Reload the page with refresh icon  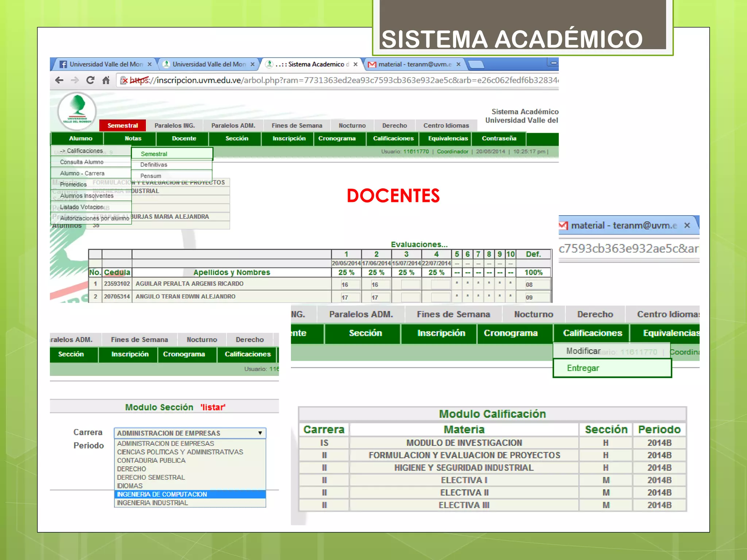tap(90, 80)
